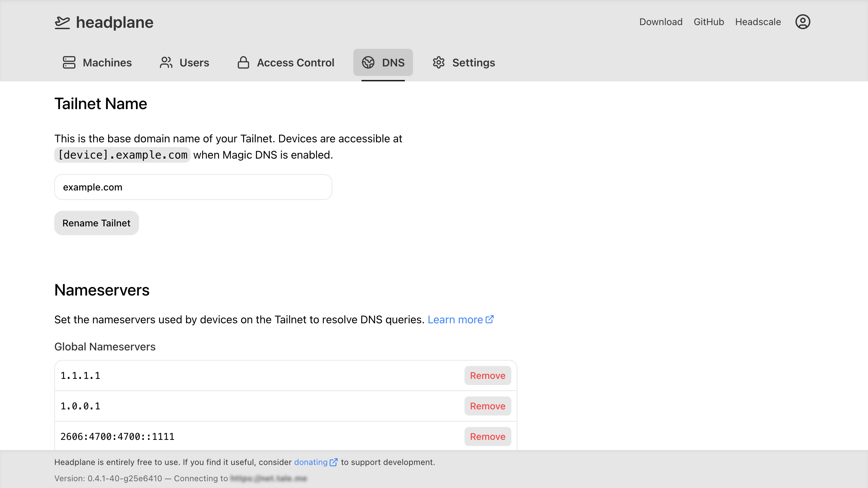Go to the Access Control tab
Viewport: 868px width, 488px height.
click(x=286, y=62)
